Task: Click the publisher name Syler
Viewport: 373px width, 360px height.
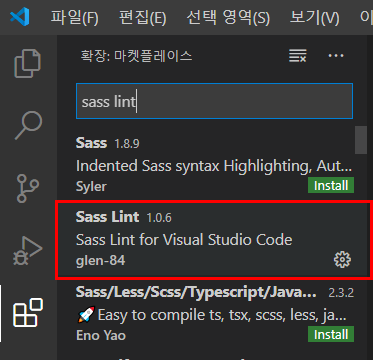Action: [91, 186]
